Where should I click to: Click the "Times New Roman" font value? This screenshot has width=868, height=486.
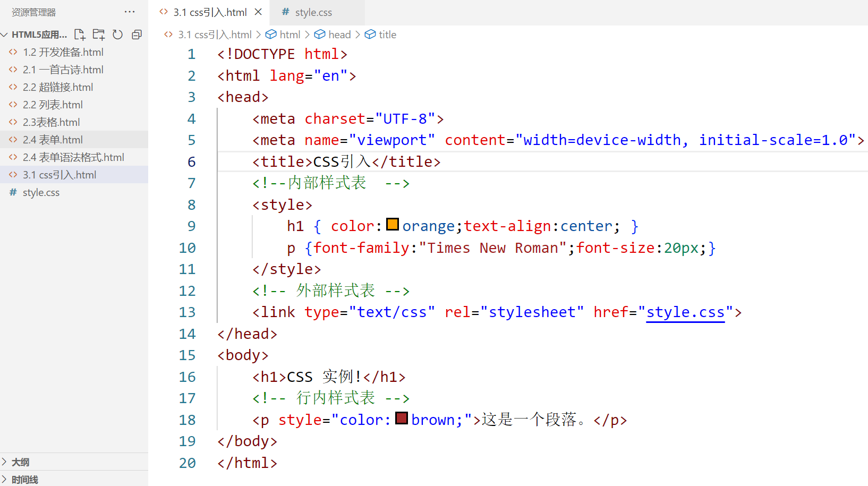click(x=493, y=248)
